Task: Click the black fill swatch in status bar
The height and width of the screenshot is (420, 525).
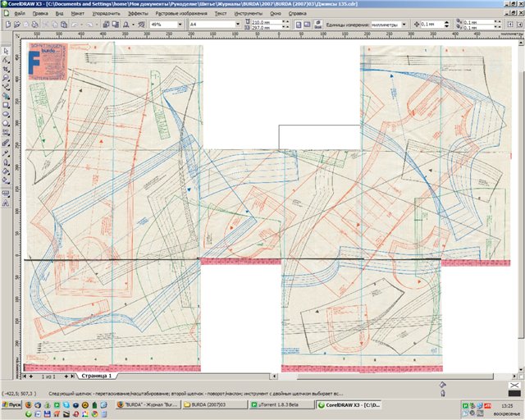Action: 514,391
